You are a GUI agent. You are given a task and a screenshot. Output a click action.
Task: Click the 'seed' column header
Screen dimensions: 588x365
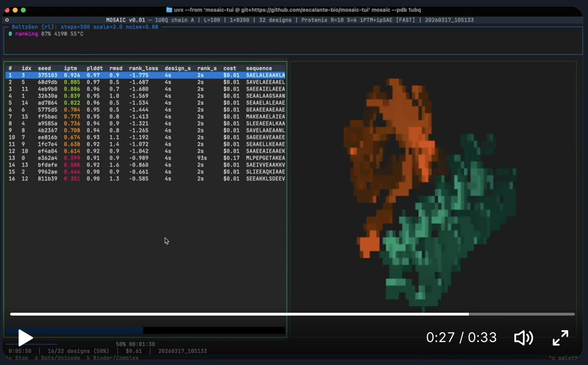(44, 68)
